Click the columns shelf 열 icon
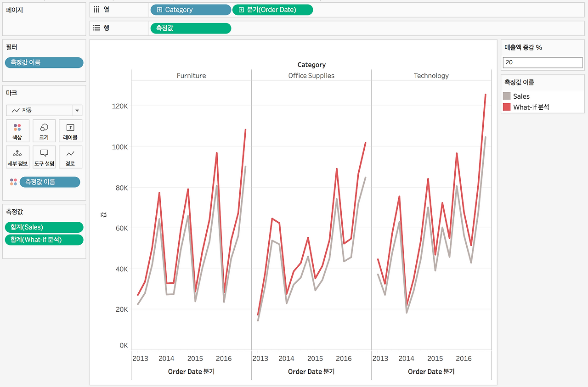Viewport: 588px width, 387px height. coord(96,9)
